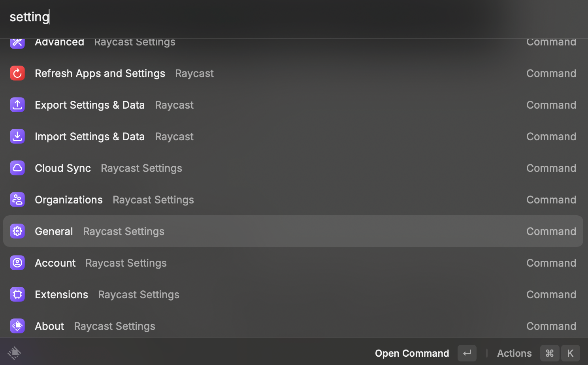Screen dimensions: 588x365
Task: Click the Raycast icon in the bottom-left corner
Action: [x=14, y=353]
